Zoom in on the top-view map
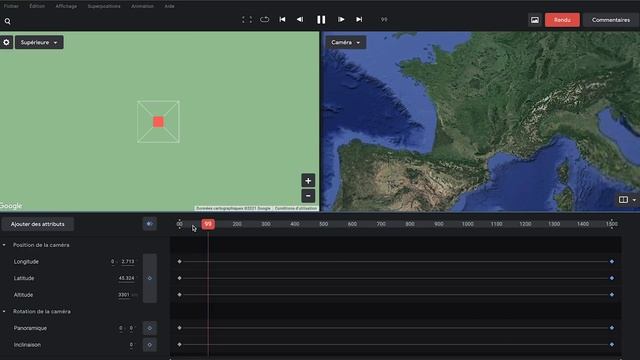640x360 pixels. pyautogui.click(x=308, y=181)
